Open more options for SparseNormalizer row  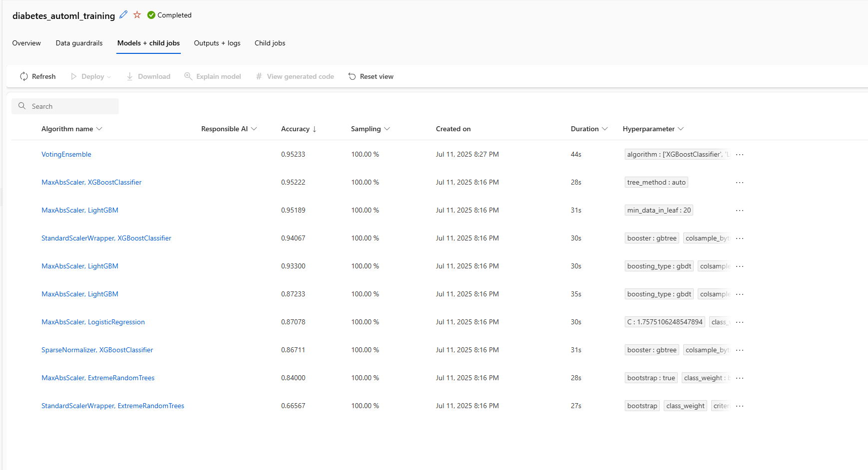[740, 350]
